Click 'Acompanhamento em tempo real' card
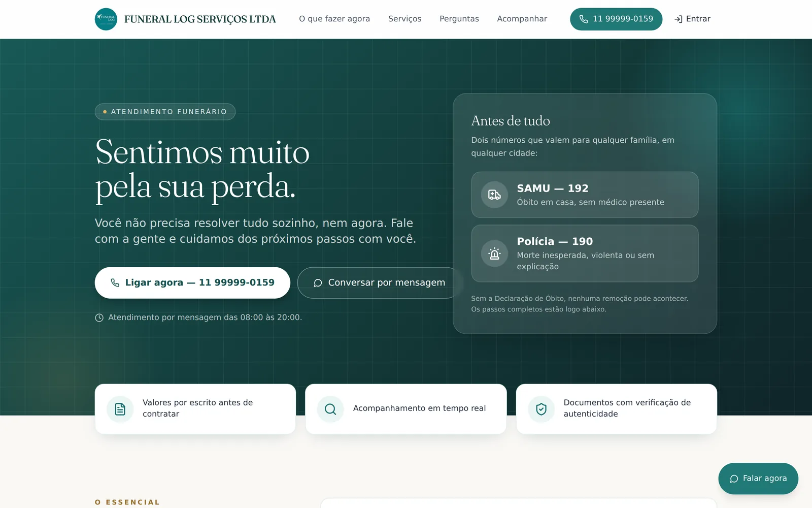The height and width of the screenshot is (508, 812). [406, 409]
